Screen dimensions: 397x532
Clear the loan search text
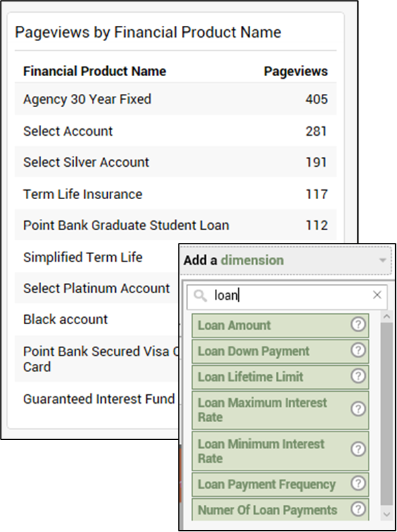[x=377, y=295]
